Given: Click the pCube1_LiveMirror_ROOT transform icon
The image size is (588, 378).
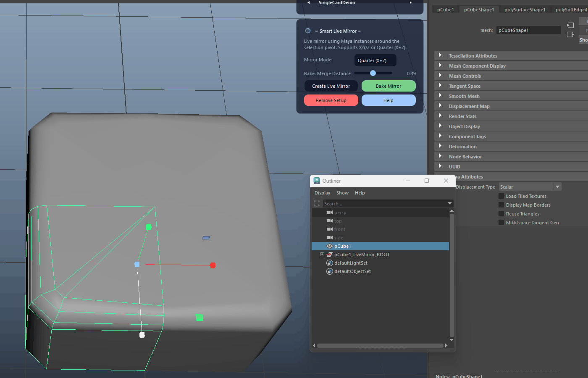Looking at the screenshot, I should tap(330, 255).
